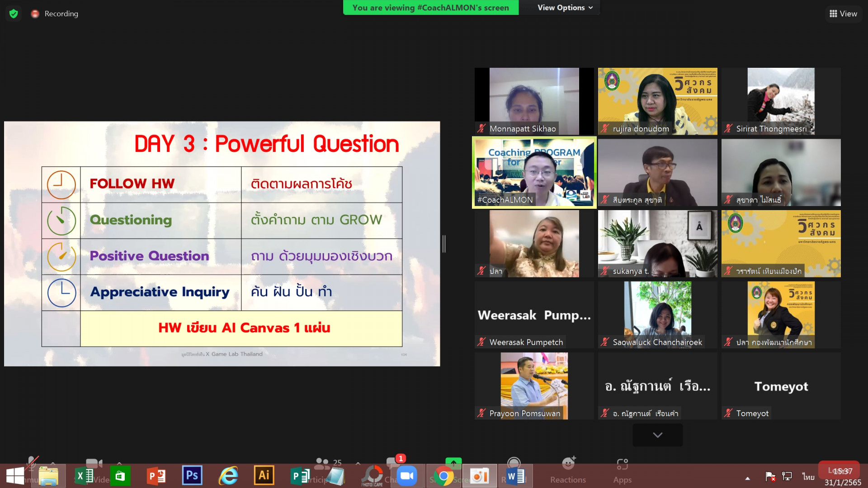Open the taskbar clock showing 15:37

pos(843,477)
